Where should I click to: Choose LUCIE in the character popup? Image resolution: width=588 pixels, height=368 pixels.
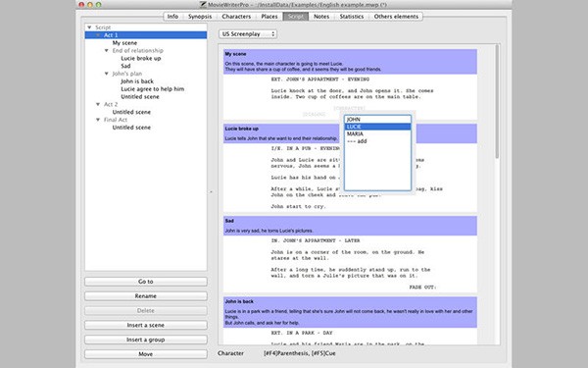point(377,127)
